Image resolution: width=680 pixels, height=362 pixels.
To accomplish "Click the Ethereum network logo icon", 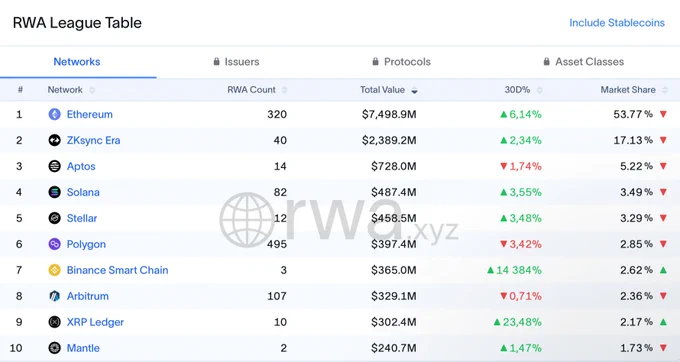I will [x=54, y=114].
